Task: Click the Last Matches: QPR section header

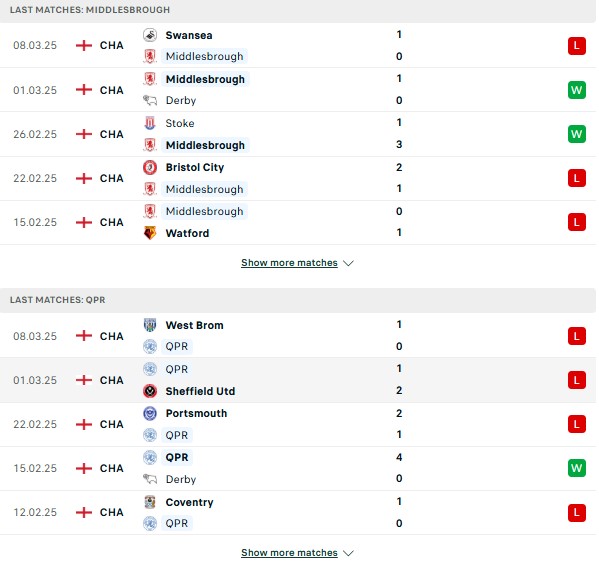Action: pyautogui.click(x=298, y=300)
